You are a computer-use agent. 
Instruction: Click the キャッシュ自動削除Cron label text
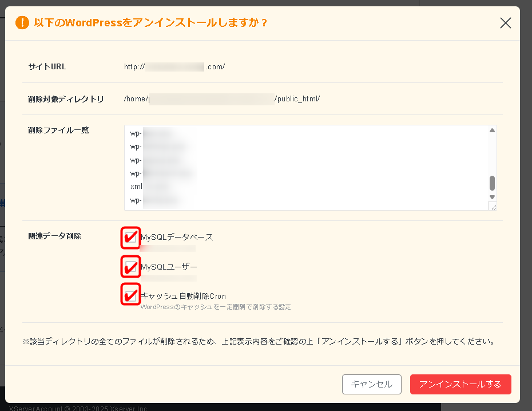pyautogui.click(x=183, y=296)
